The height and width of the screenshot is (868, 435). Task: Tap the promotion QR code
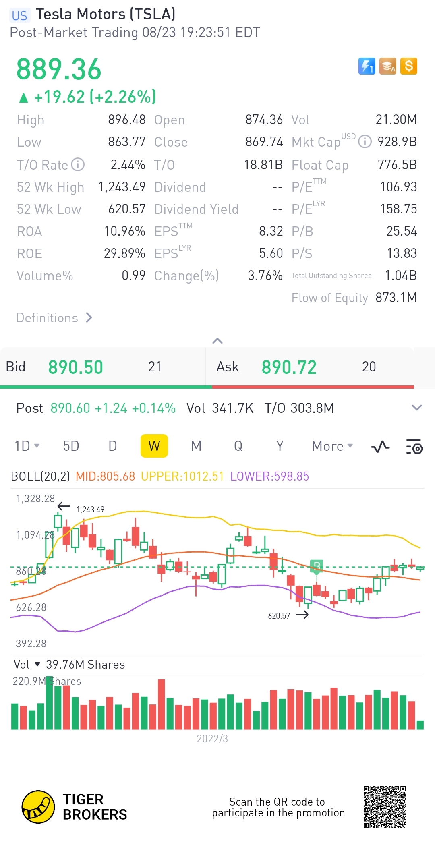[384, 807]
